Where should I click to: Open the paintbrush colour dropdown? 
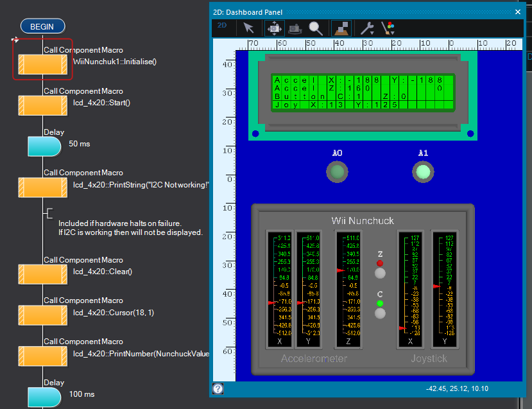(x=388, y=28)
